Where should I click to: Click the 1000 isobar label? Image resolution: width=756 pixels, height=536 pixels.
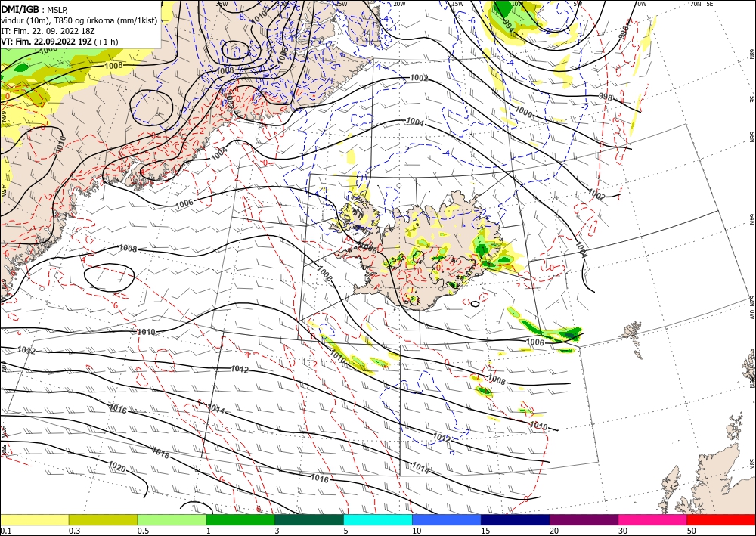pyautogui.click(x=524, y=113)
